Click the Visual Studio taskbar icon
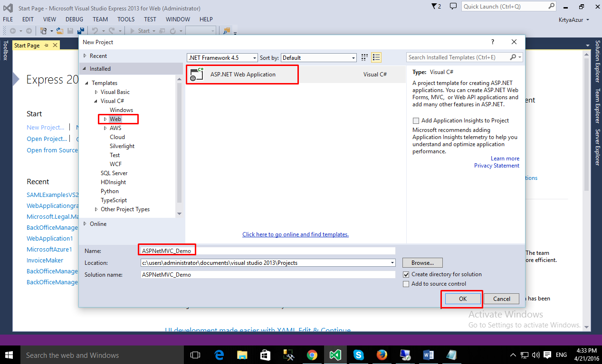 [335, 355]
